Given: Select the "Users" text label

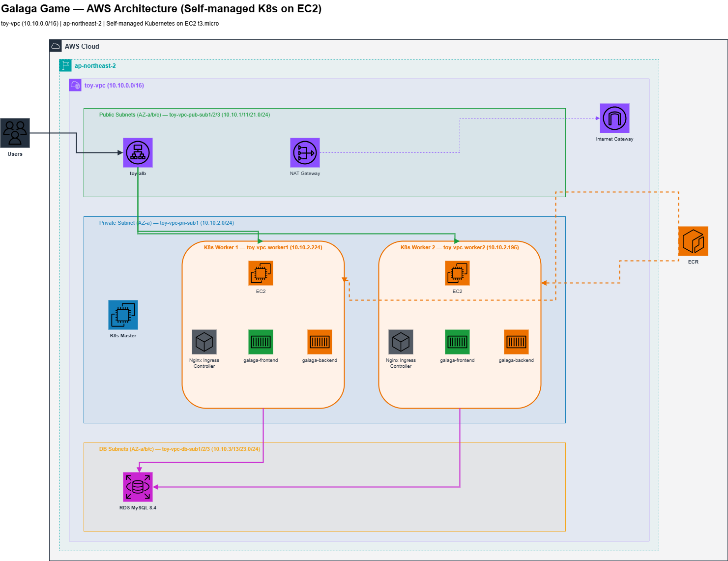Looking at the screenshot, I should pos(15,154).
